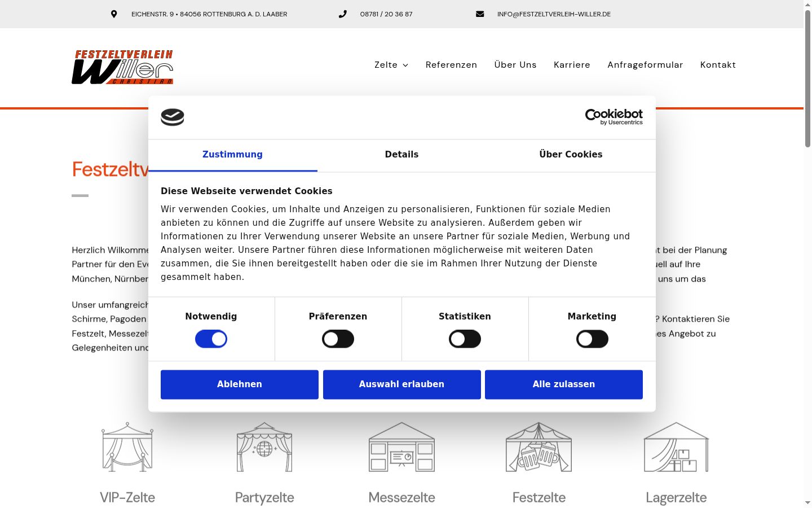Viewport: 812px width, 508px height.
Task: Select the Partyzelte tent icon
Action: pos(264,446)
